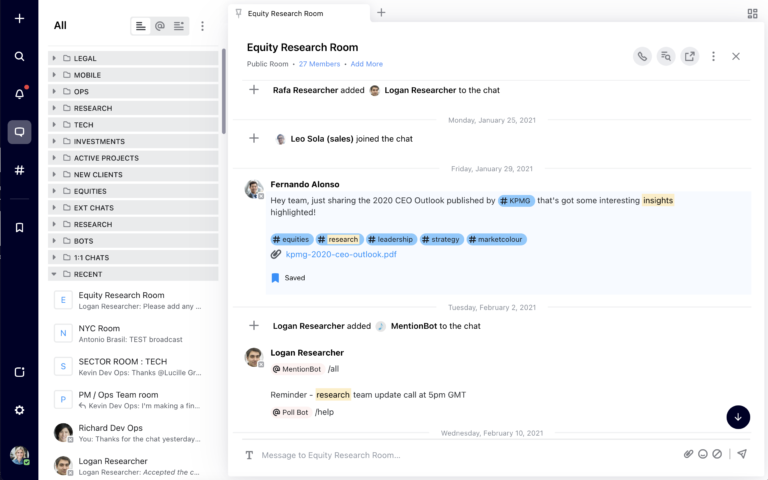Open the emoji picker in message bar

(x=702, y=454)
